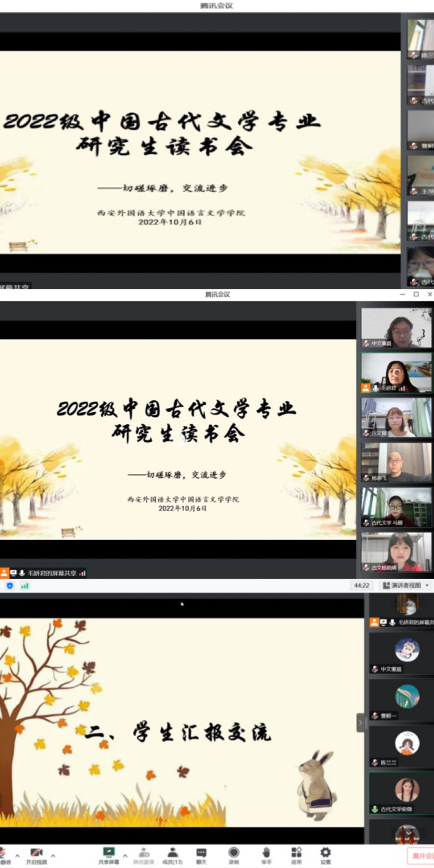This screenshot has height=868, width=434.
Task: Collapse the participant video sidebar chevron
Action: (360, 723)
